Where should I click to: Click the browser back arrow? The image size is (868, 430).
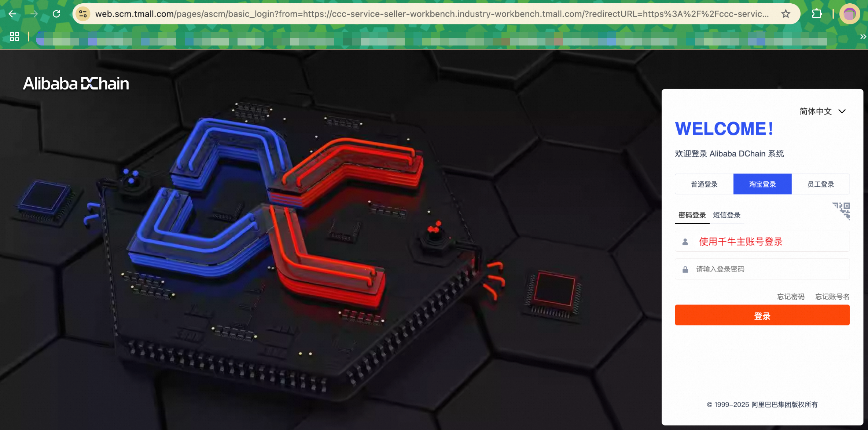coord(12,14)
